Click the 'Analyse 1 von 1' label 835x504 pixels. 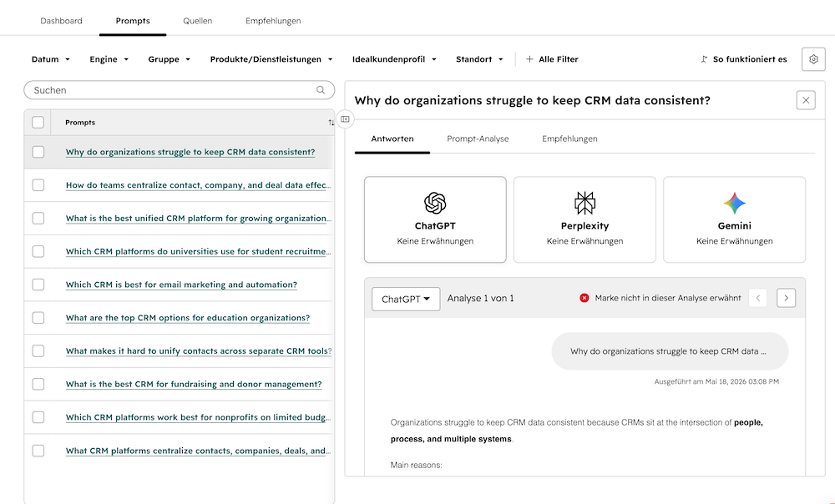480,298
